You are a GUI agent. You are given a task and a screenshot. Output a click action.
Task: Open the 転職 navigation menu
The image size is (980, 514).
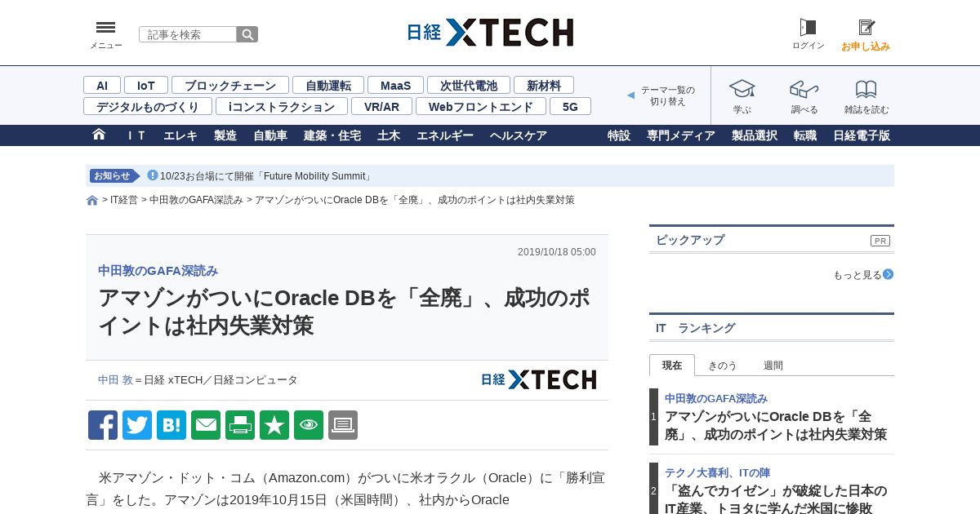coord(805,135)
